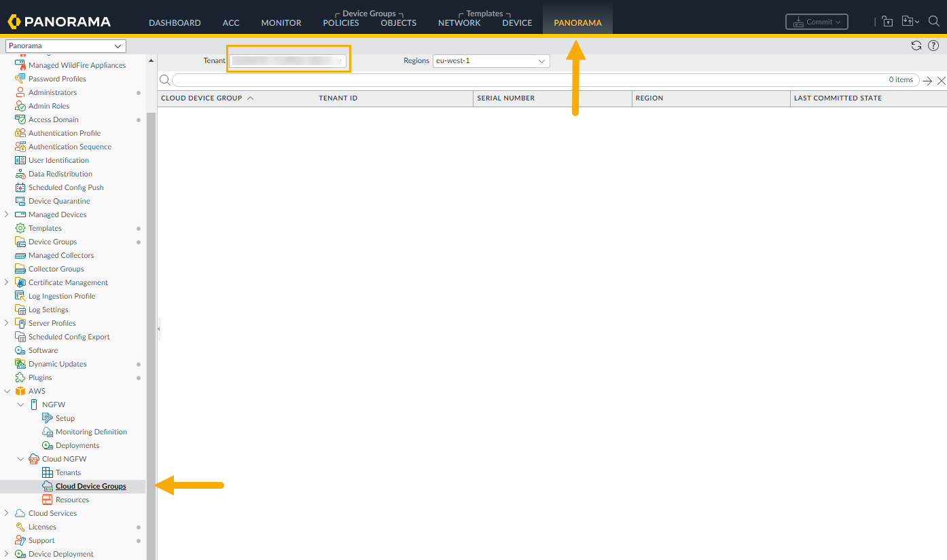947x560 pixels.
Task: Click the Access Domain icon
Action: [x=20, y=119]
